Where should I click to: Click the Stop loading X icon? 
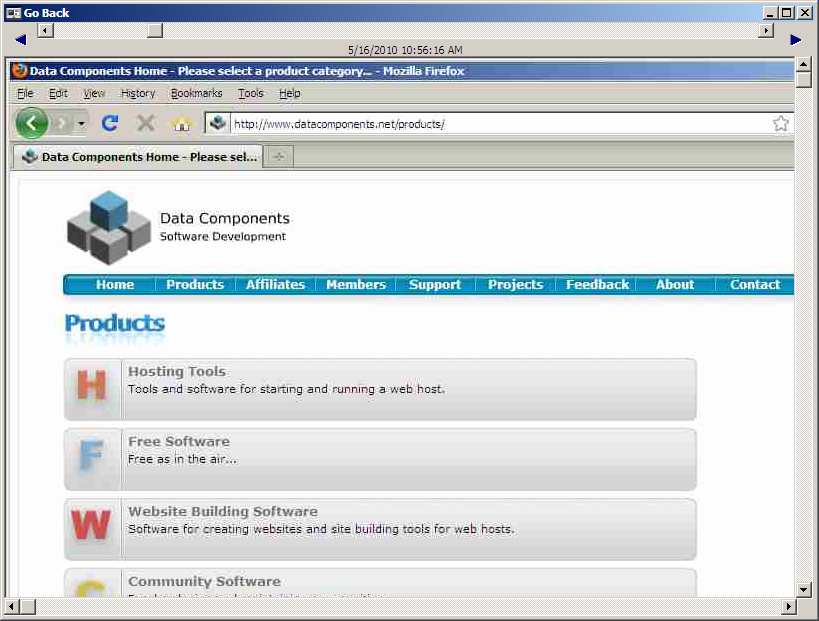(146, 123)
